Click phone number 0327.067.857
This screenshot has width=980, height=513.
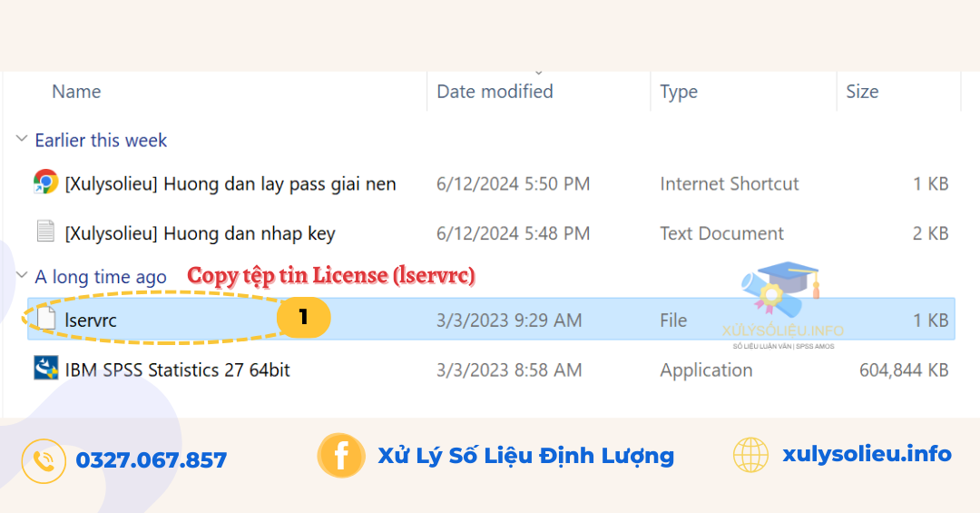pos(152,460)
